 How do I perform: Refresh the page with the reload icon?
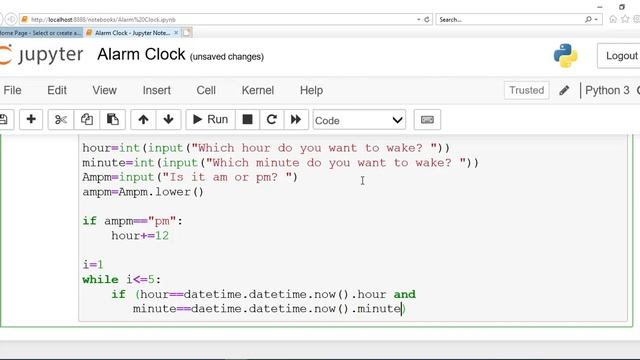pos(427,19)
